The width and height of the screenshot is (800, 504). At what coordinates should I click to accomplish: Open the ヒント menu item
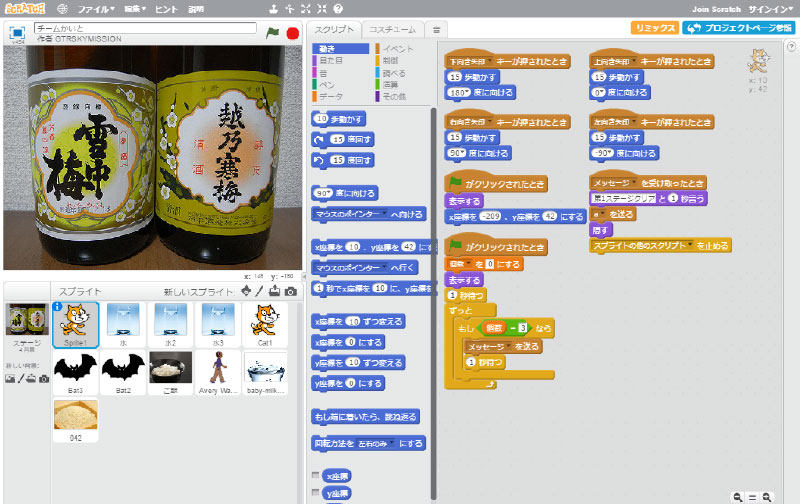click(166, 9)
